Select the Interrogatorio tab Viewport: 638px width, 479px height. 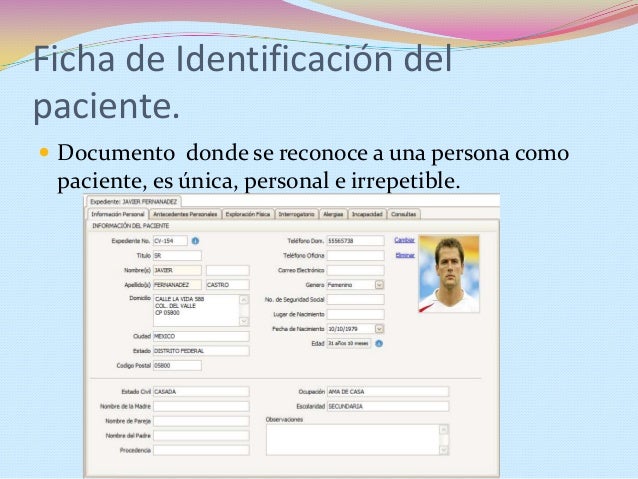point(297,214)
